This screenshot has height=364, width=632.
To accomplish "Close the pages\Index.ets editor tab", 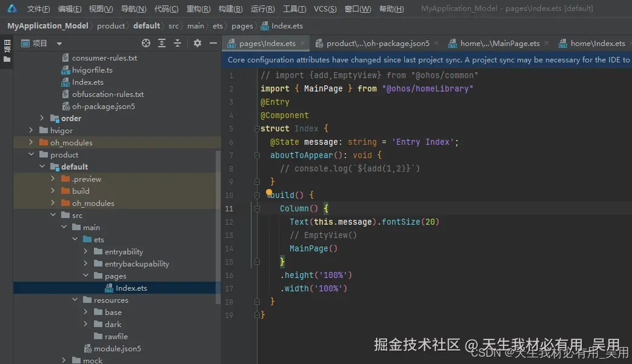I will [303, 44].
